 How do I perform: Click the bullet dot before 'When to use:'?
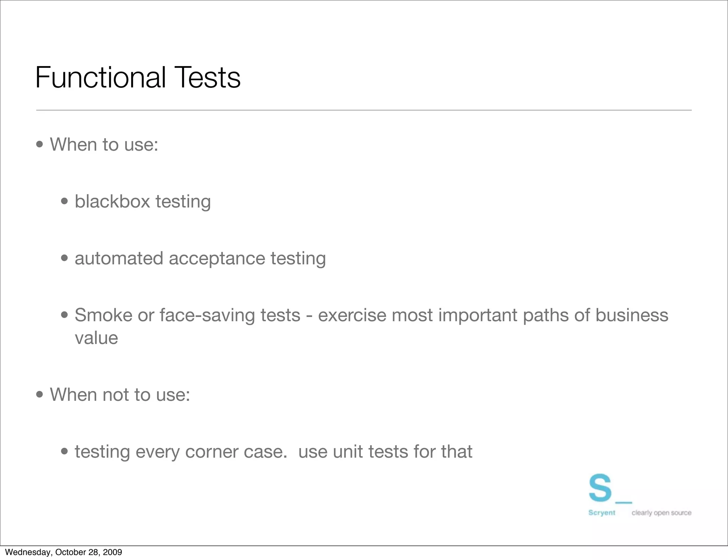[x=40, y=145]
